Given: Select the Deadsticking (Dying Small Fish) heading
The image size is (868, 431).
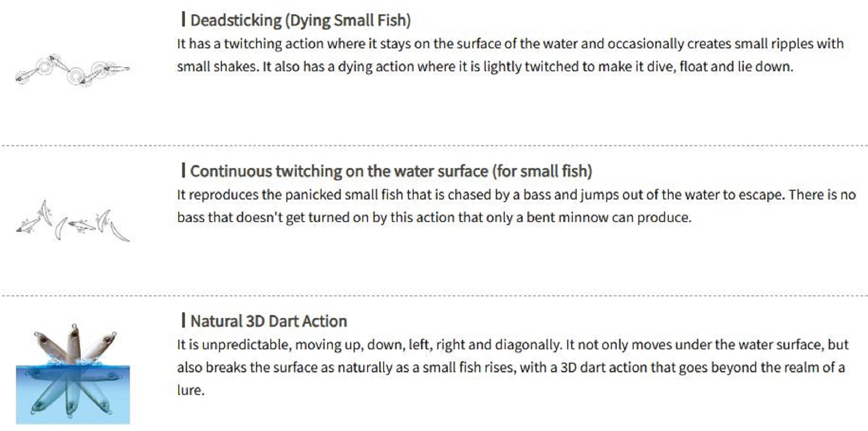Looking at the screenshot, I should (300, 20).
